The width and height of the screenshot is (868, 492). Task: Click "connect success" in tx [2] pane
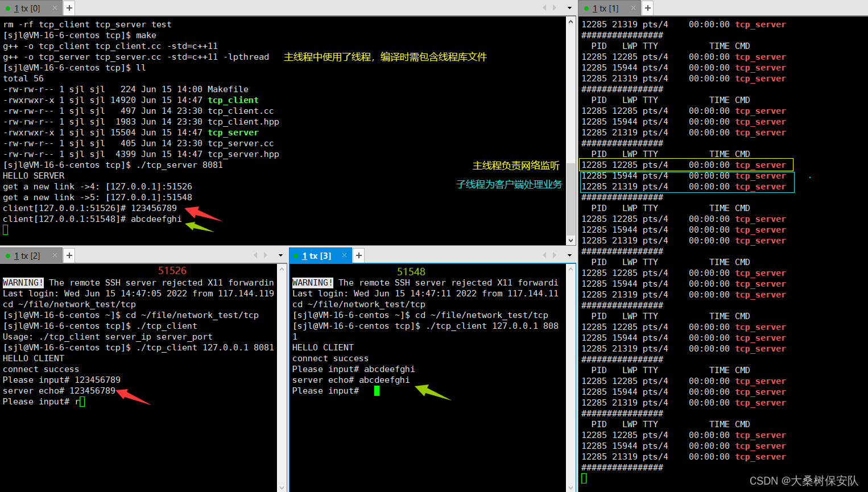(41, 369)
